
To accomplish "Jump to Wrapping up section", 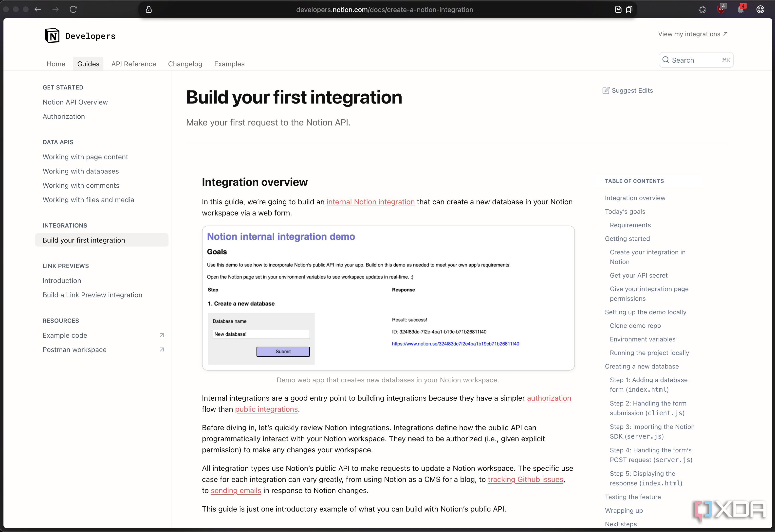I will [x=624, y=511].
